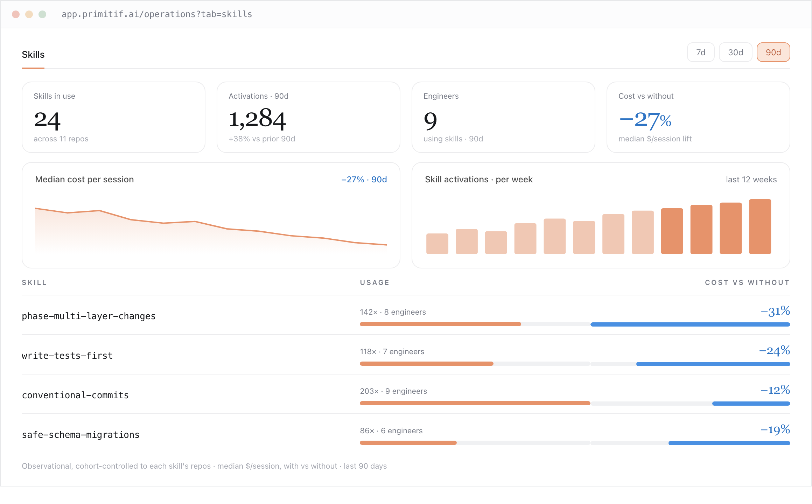This screenshot has height=504, width=812.
Task: Click the last 12 weeks label
Action: (751, 180)
